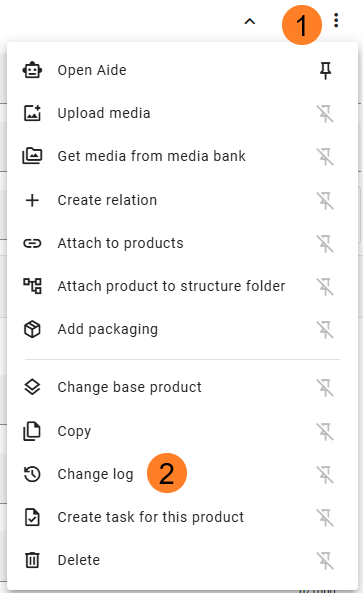Pin the Delete action

click(326, 560)
